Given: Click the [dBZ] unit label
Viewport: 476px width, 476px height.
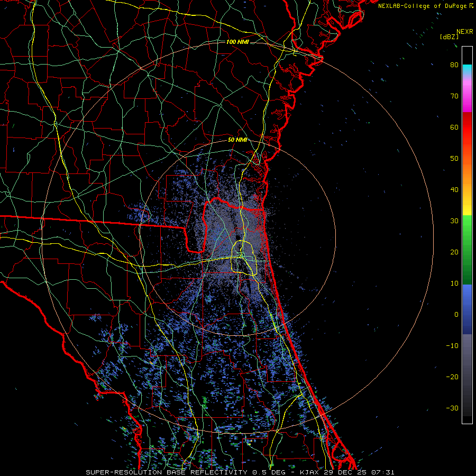Looking at the screenshot, I should [x=449, y=36].
